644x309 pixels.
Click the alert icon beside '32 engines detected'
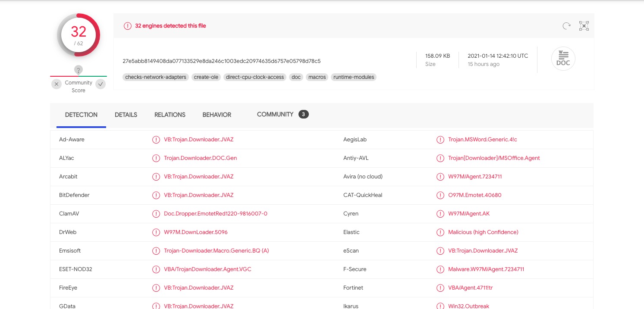pyautogui.click(x=127, y=26)
